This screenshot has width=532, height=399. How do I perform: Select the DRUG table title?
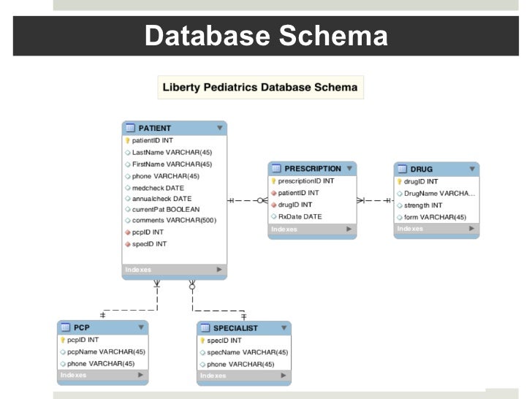[x=422, y=170]
